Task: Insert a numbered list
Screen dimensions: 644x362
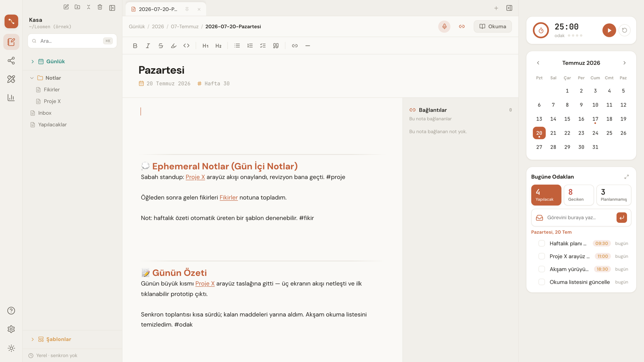Action: pyautogui.click(x=250, y=46)
